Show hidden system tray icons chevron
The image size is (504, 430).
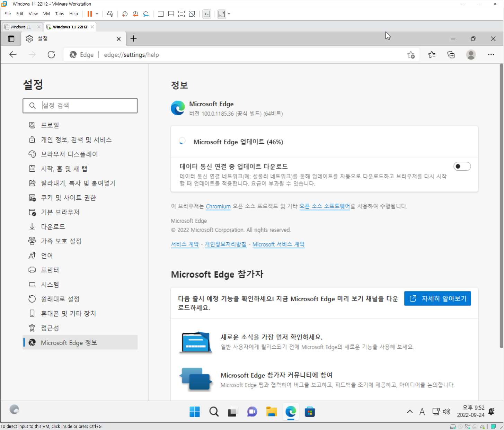410,412
